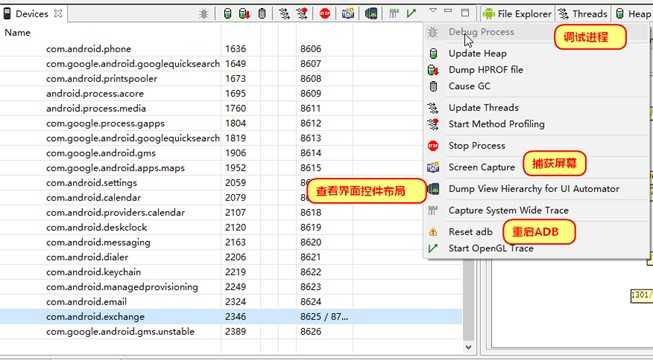Minimize the Devices view panel
The width and height of the screenshot is (653, 360).
[x=448, y=11]
